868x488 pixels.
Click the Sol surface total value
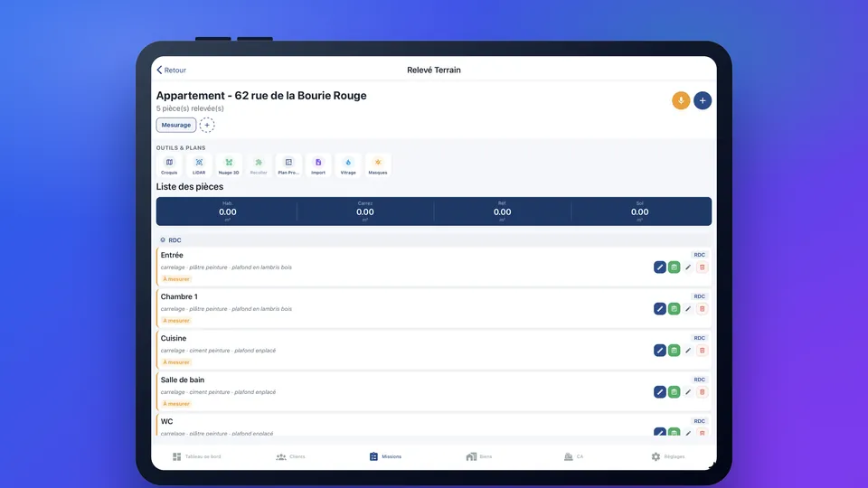point(639,211)
